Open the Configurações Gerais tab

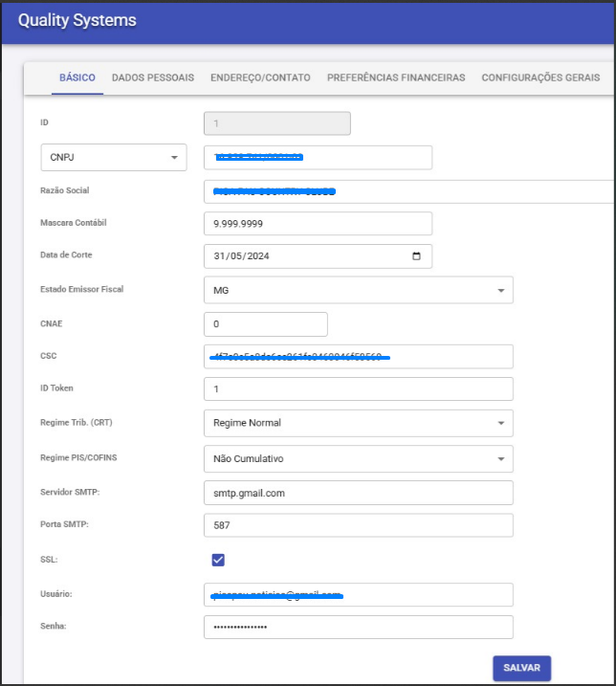click(x=540, y=77)
